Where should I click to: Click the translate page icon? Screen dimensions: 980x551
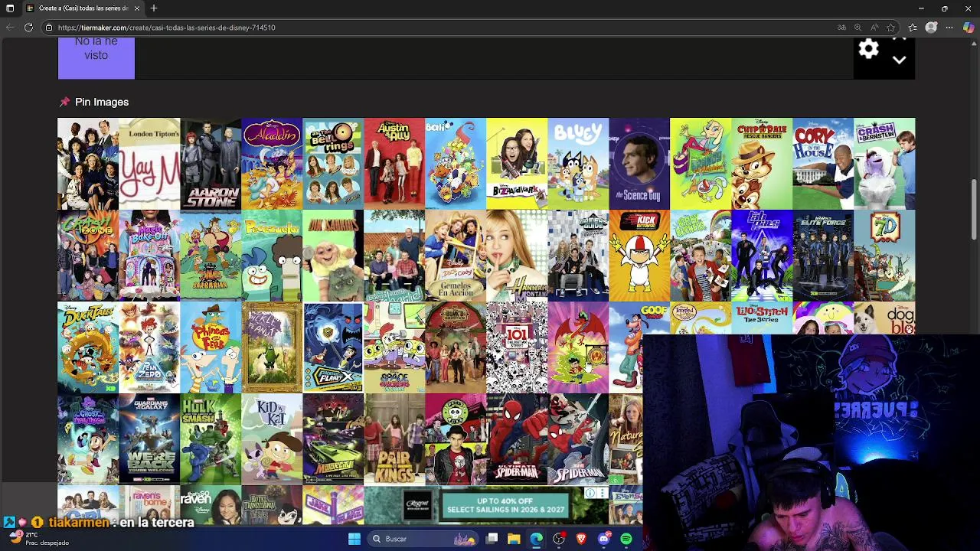841,28
